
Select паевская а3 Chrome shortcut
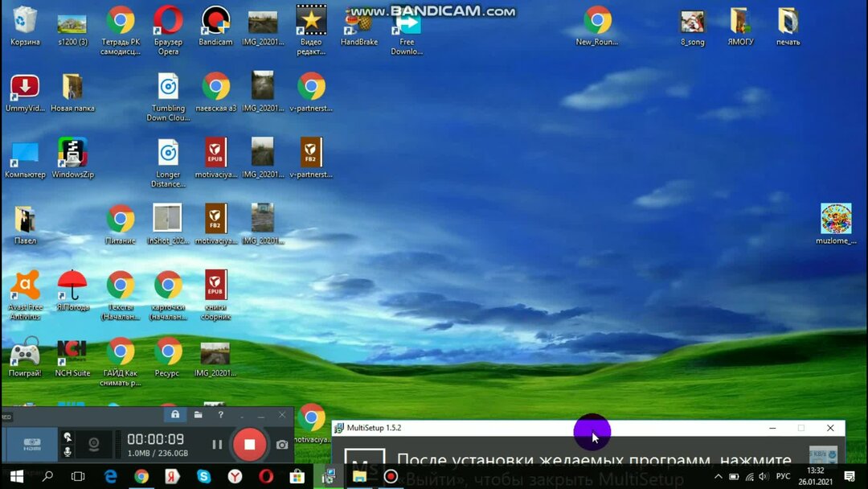pos(215,93)
